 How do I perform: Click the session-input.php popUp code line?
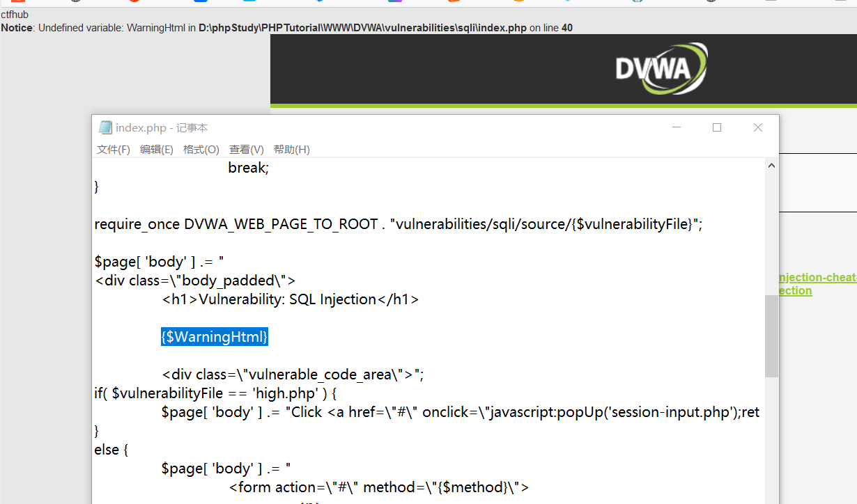click(461, 412)
